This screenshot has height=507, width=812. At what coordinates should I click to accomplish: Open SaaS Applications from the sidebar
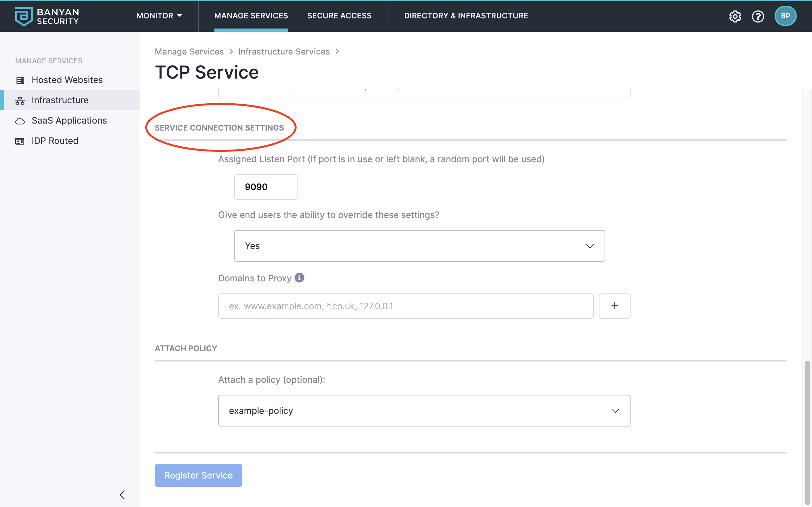69,120
